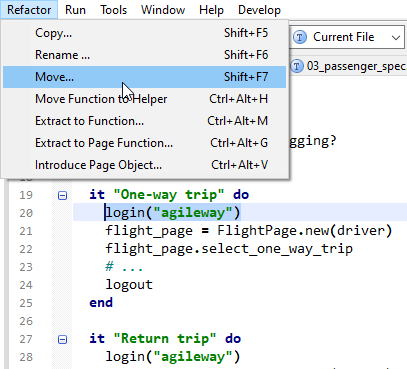Expand the Current File dropdown arrow
Viewport: 407px width, 369px height.
click(x=396, y=37)
